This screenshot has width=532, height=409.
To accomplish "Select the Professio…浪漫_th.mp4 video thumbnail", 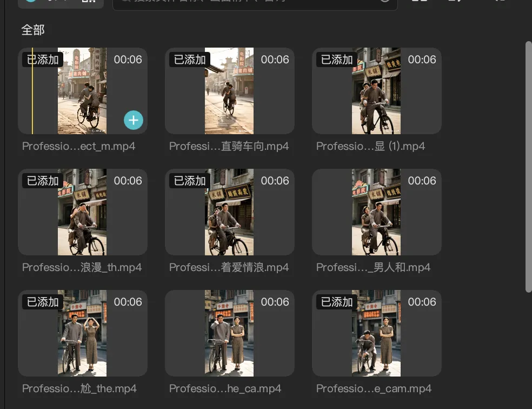I will [82, 212].
